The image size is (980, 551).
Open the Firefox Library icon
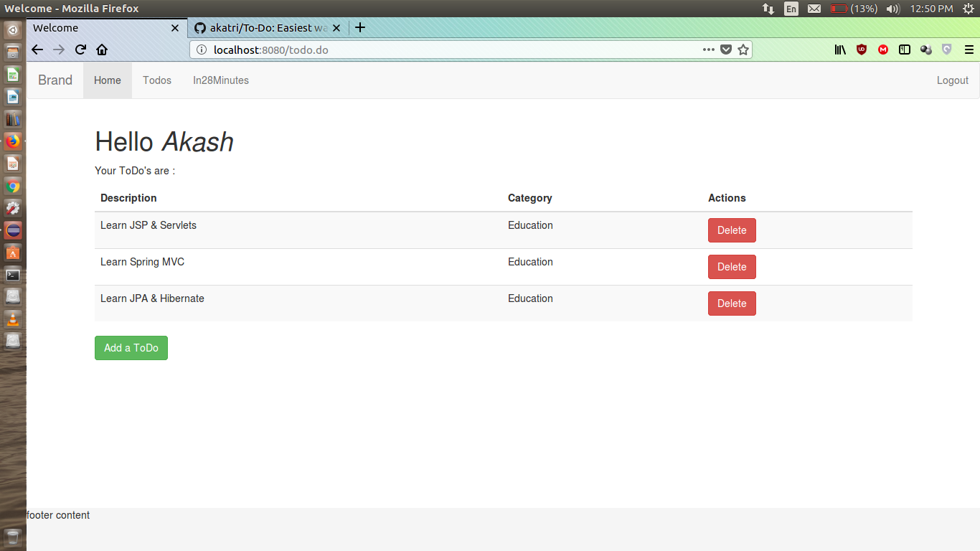tap(840, 50)
